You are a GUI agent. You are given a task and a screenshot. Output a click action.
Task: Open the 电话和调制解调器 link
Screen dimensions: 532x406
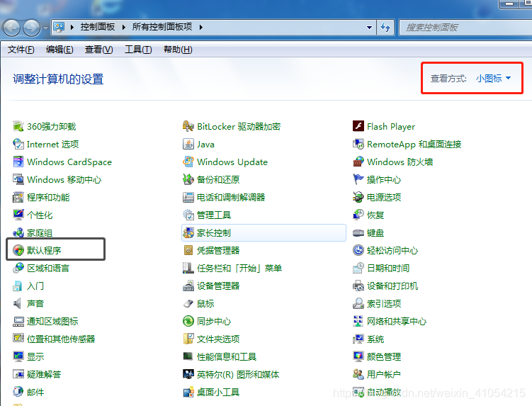(231, 197)
